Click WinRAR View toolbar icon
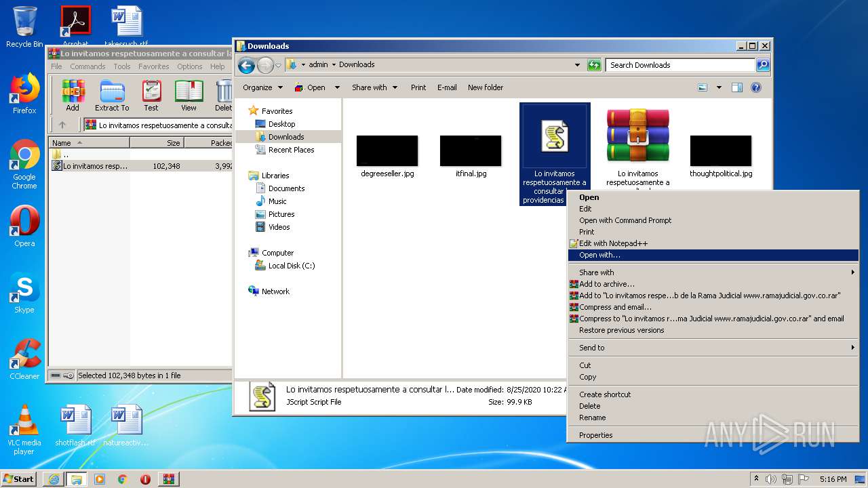This screenshot has width=868, height=488. (x=189, y=96)
